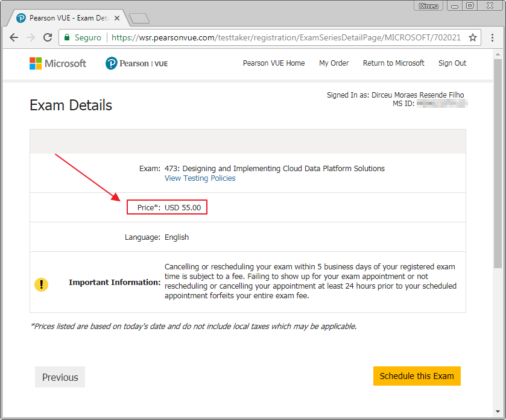Click the scrollbar down arrow
The width and height of the screenshot is (506, 420).
tap(498, 412)
